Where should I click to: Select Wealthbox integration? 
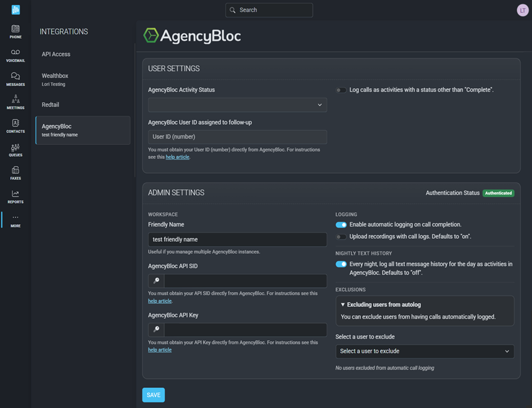point(55,76)
